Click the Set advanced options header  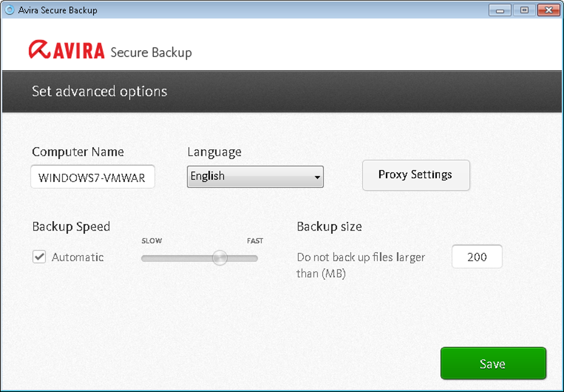coord(100,91)
